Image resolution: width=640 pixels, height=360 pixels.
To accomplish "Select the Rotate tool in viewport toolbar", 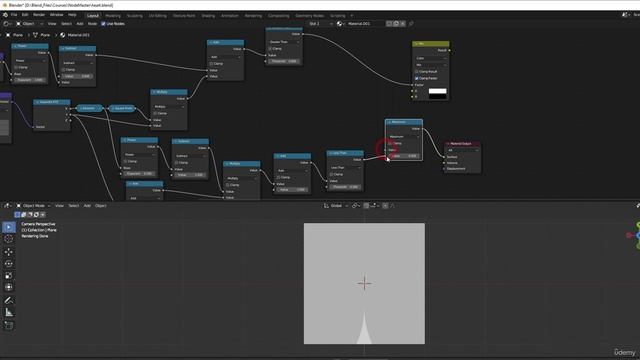I will click(x=9, y=264).
